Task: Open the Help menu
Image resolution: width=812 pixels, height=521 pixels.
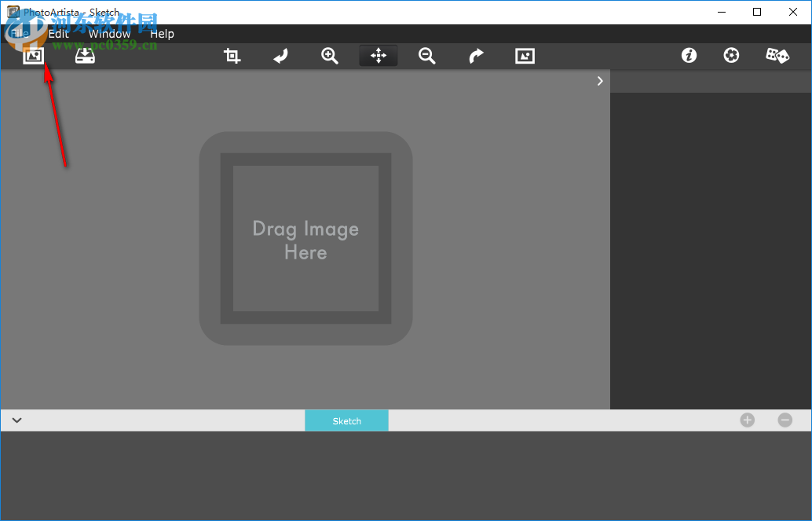Action: point(162,34)
